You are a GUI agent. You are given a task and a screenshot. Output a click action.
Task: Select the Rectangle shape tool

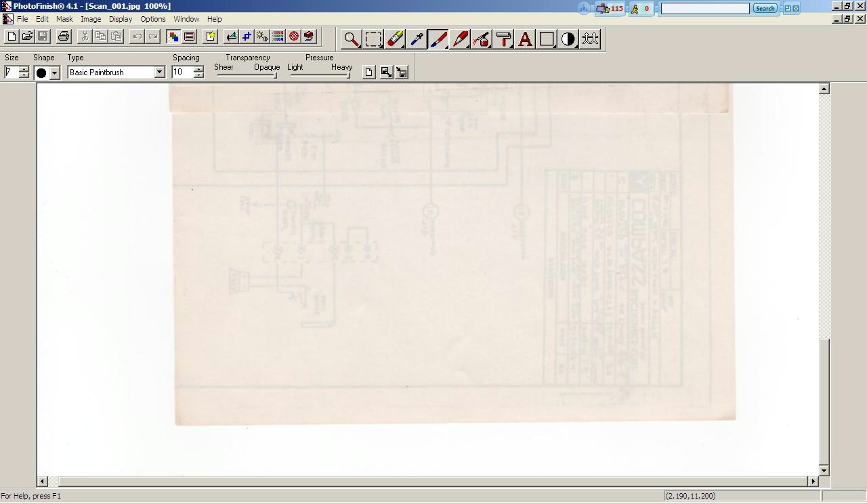(546, 39)
